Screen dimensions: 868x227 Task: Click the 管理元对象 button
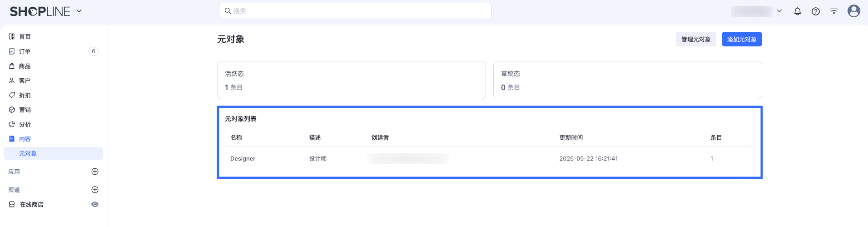point(696,39)
